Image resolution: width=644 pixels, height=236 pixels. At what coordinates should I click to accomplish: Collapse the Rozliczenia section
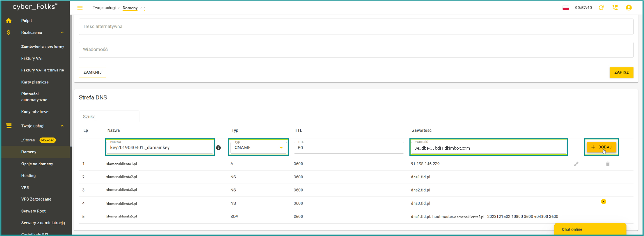tap(62, 33)
